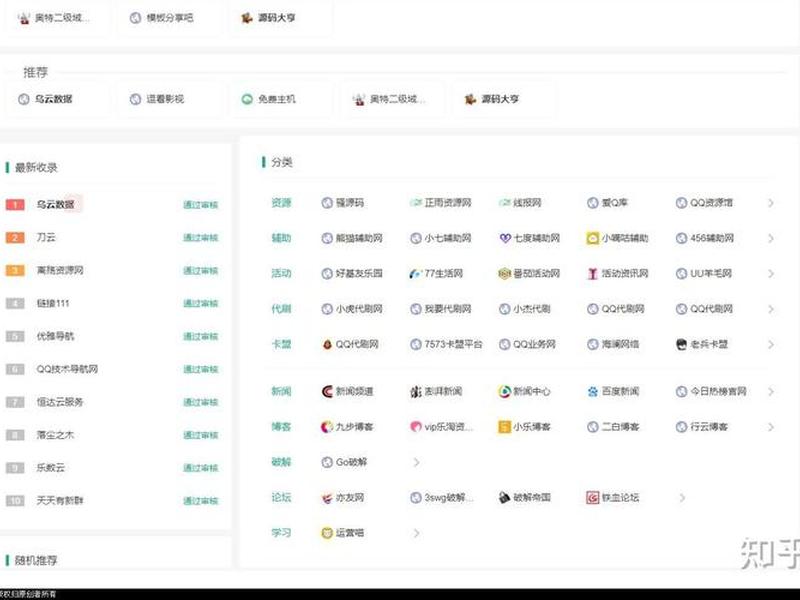
Task: Click rank badge 1 beside 乌云数据
Action: click(x=15, y=205)
